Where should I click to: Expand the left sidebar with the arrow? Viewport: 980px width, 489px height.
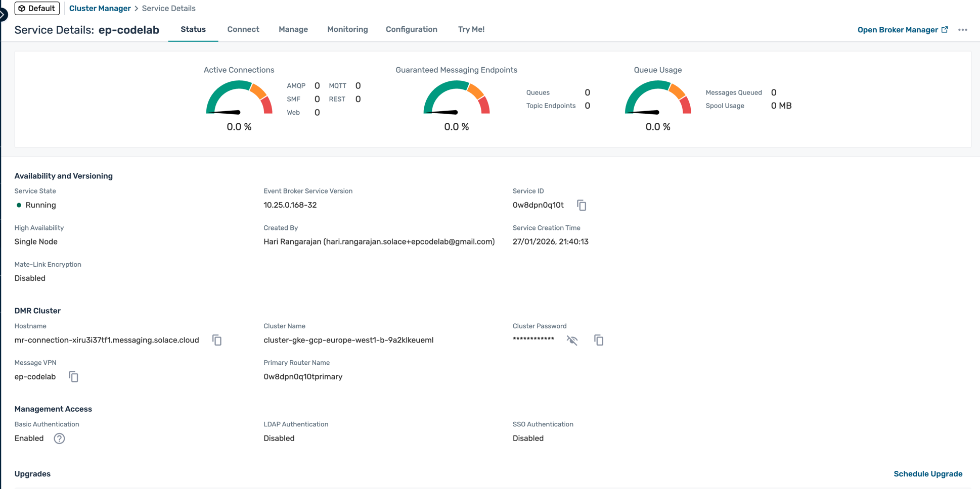(3, 15)
